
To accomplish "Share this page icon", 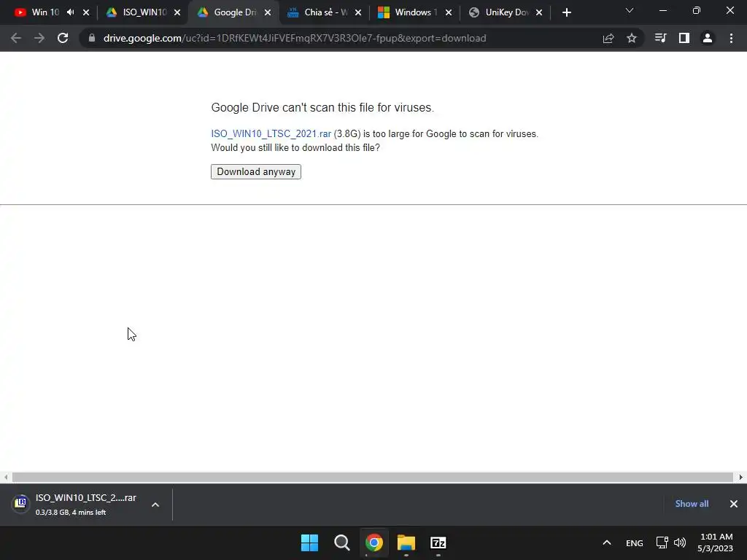I will [608, 38].
